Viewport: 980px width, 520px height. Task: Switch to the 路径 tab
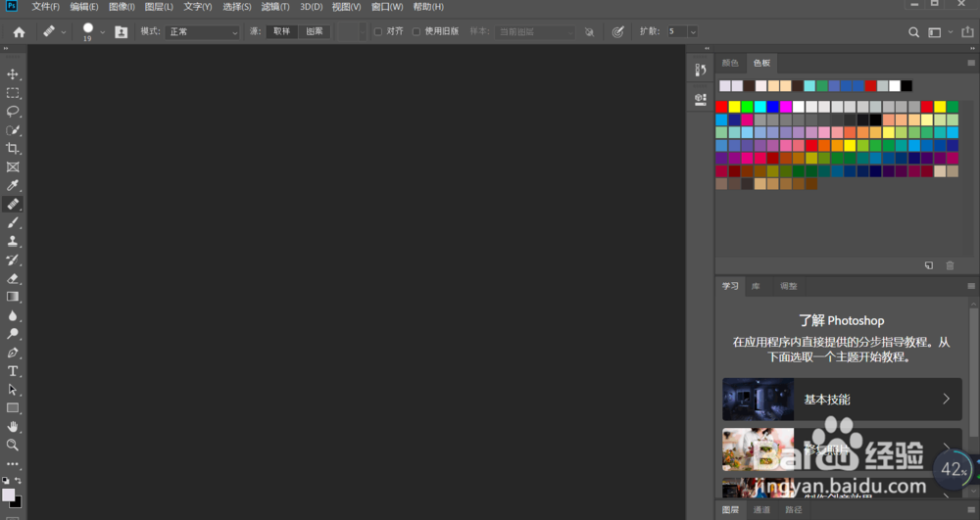click(x=794, y=509)
